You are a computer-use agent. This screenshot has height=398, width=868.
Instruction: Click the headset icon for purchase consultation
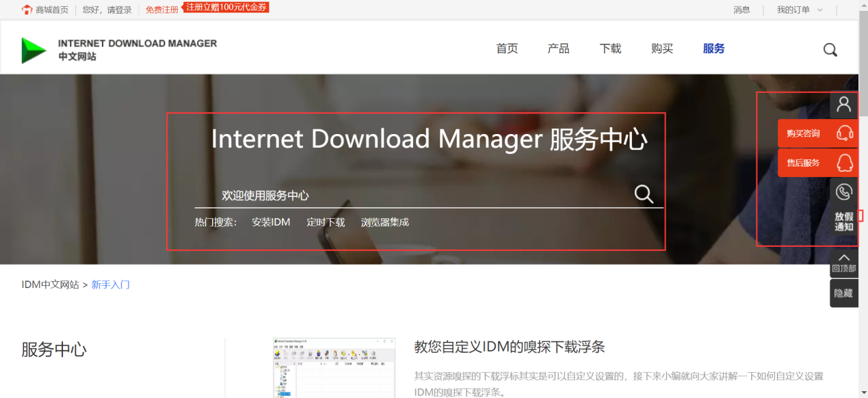pos(845,133)
